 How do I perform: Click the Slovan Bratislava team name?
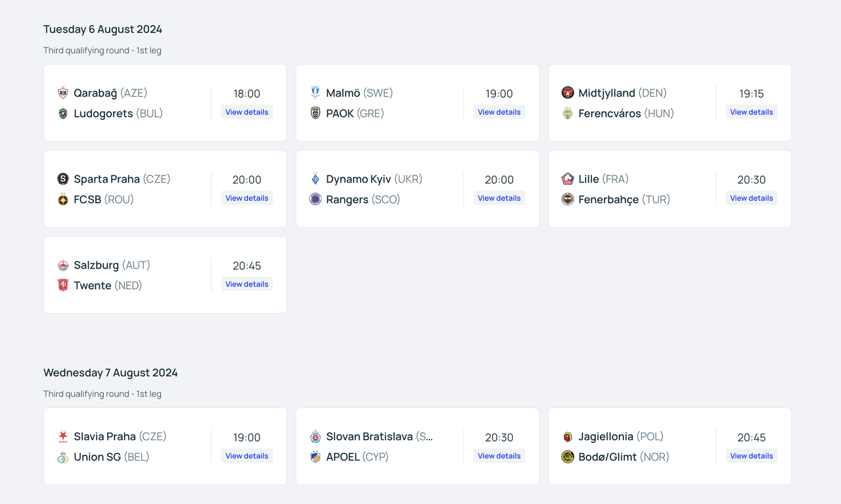pos(369,437)
